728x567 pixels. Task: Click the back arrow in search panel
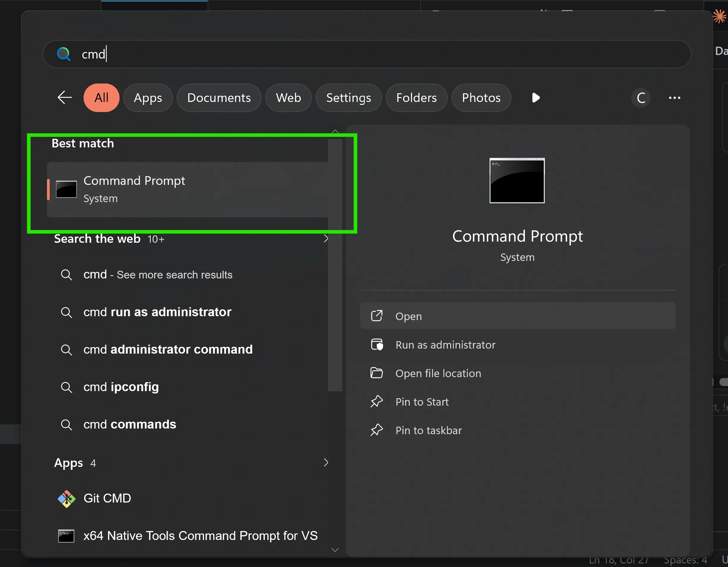pyautogui.click(x=65, y=97)
